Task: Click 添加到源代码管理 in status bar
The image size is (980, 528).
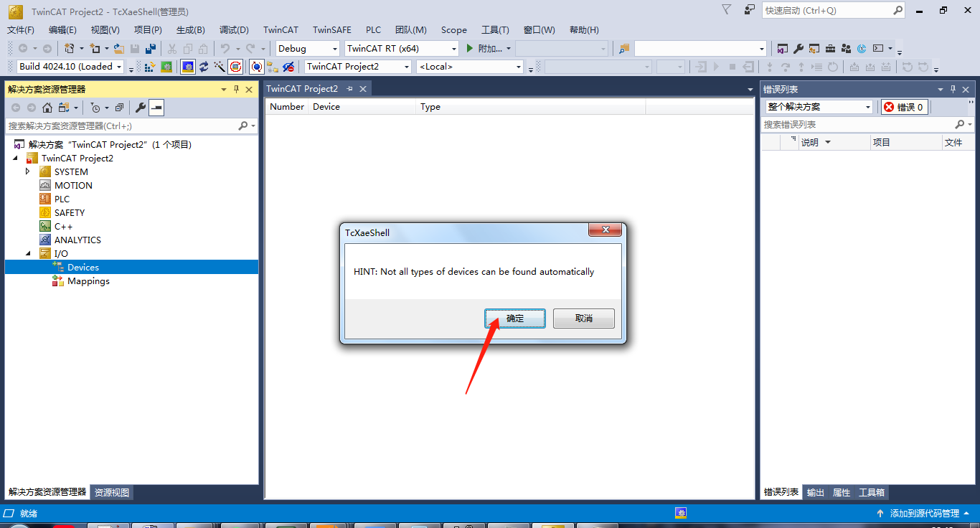Action: pos(924,513)
